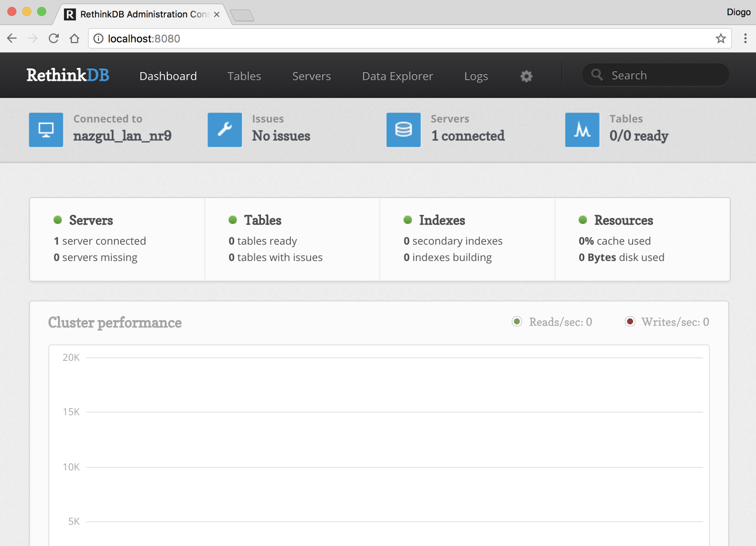Viewport: 756px width, 546px height.
Task: Toggle the Writes/sec radio indicator
Action: tap(630, 321)
